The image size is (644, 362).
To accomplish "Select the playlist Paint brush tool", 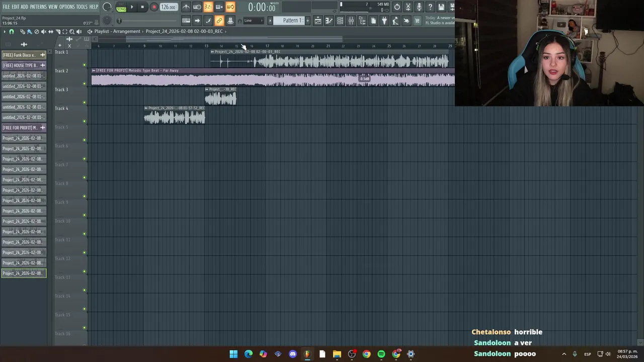I will (29, 32).
